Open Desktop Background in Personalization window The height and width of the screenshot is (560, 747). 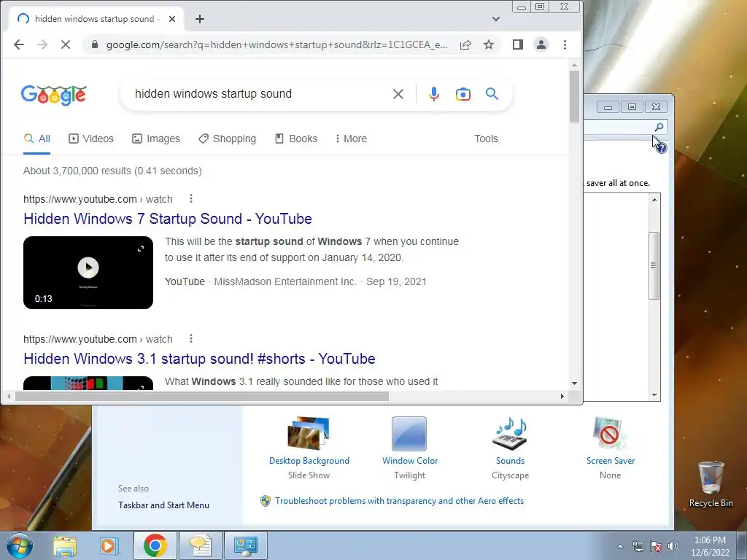309,448
